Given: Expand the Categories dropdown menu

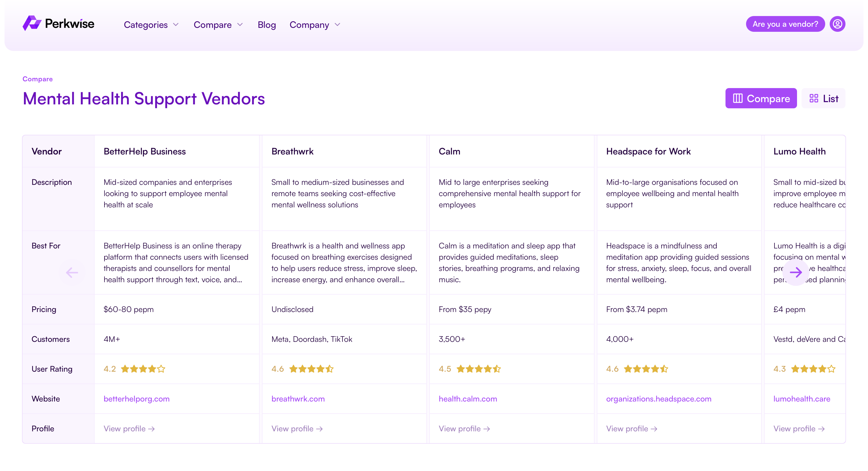Looking at the screenshot, I should pyautogui.click(x=151, y=25).
